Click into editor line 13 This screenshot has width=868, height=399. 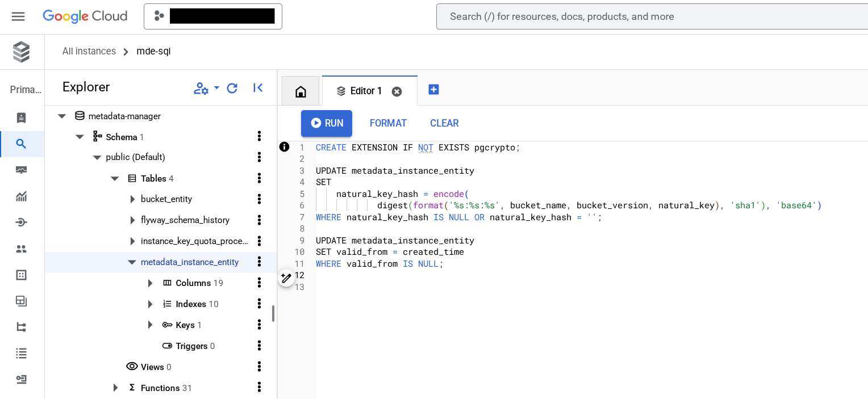point(591,287)
